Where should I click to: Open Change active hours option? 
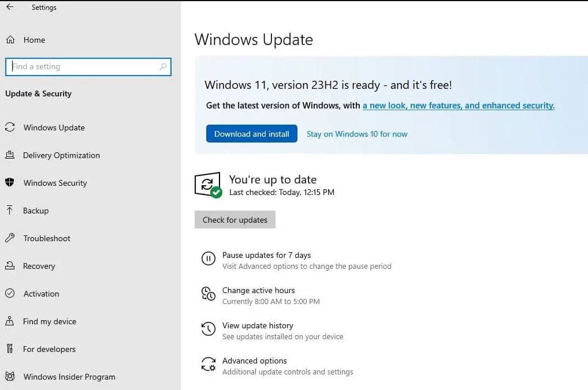[x=258, y=290]
